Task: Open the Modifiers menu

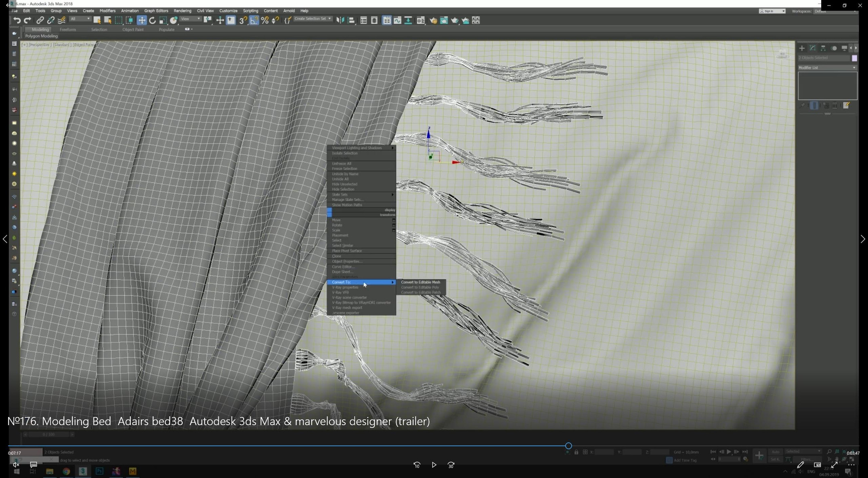Action: (x=107, y=11)
